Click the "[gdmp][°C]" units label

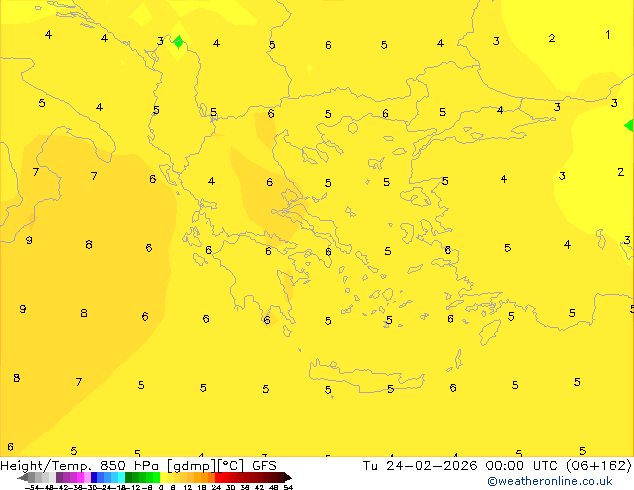[x=205, y=466]
